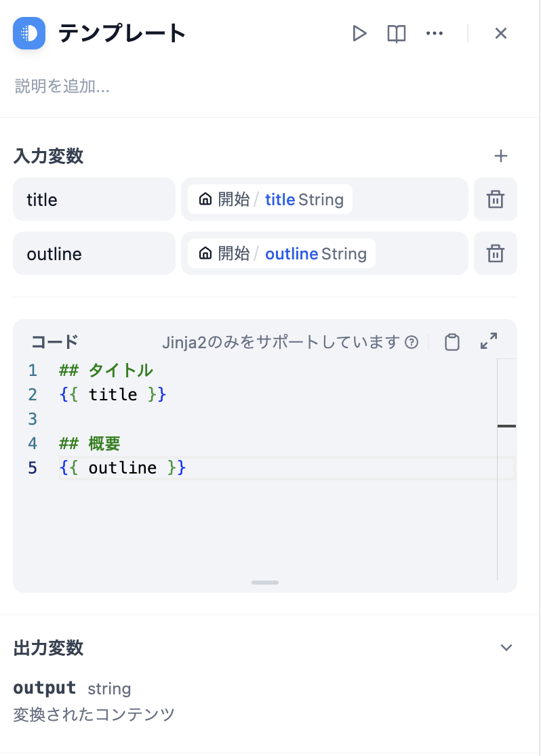Open the three-dot more options menu

click(x=435, y=33)
